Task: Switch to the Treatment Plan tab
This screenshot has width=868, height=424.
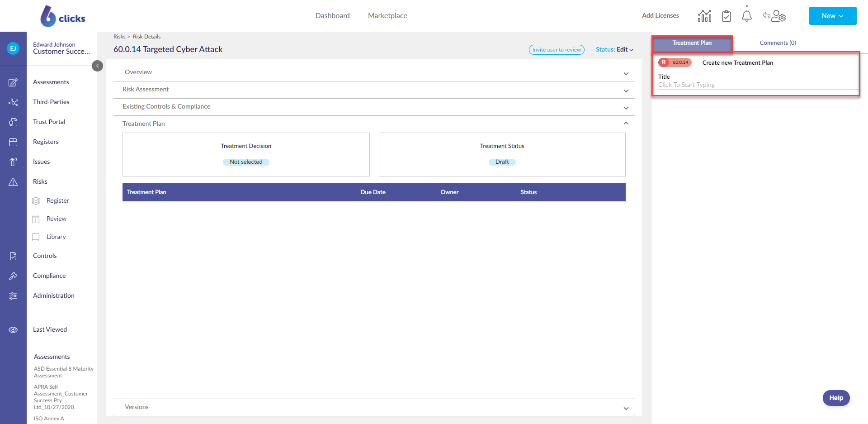Action: tap(692, 43)
